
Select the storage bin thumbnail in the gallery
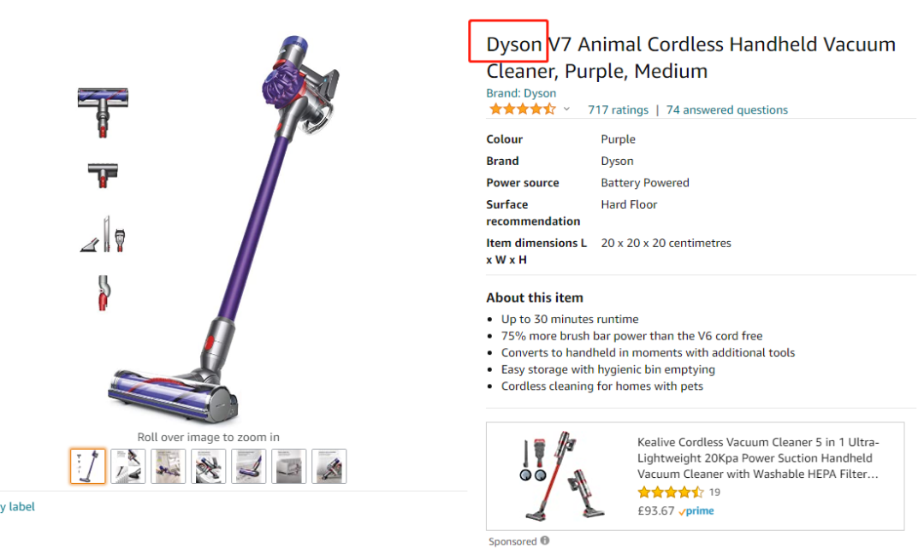(x=288, y=466)
